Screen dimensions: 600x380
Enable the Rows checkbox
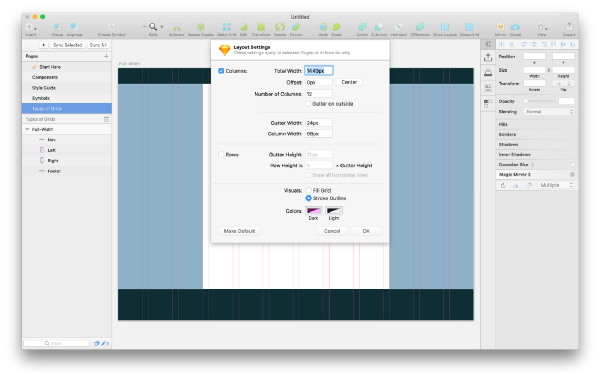pyautogui.click(x=221, y=154)
